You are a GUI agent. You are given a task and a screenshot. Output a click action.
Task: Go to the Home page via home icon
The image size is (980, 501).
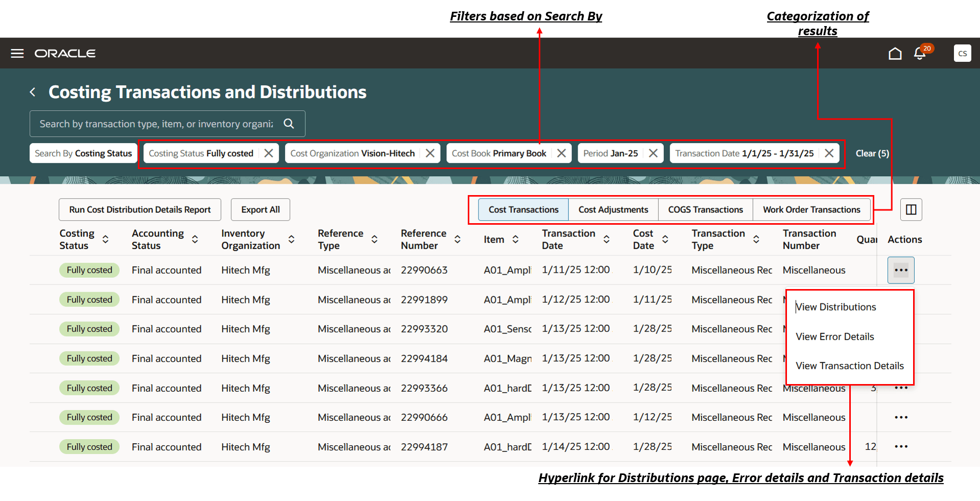click(895, 53)
